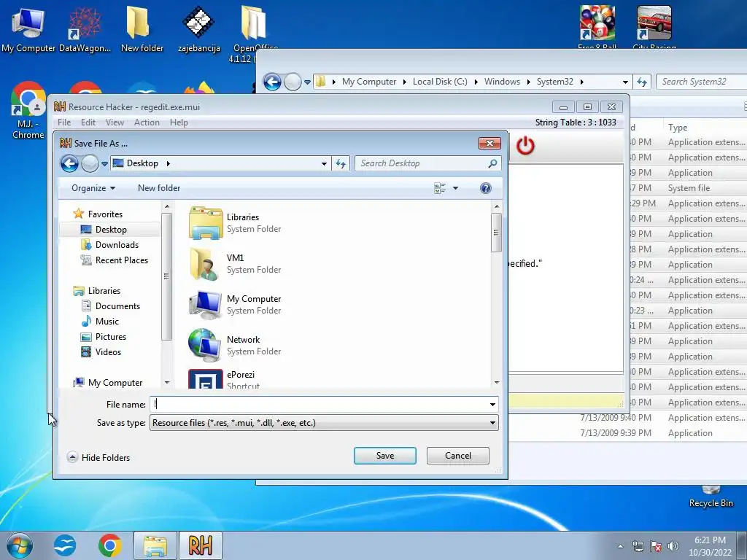The height and width of the screenshot is (560, 747).
Task: Open the View menu
Action: click(115, 122)
